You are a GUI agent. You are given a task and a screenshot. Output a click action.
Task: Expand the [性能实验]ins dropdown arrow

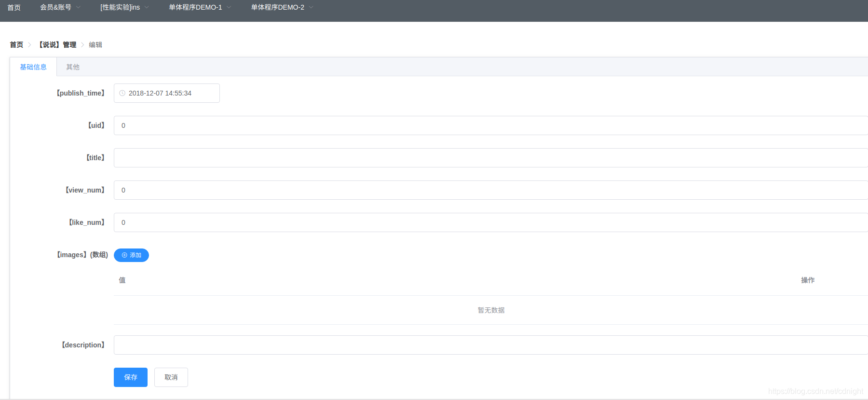pyautogui.click(x=147, y=7)
